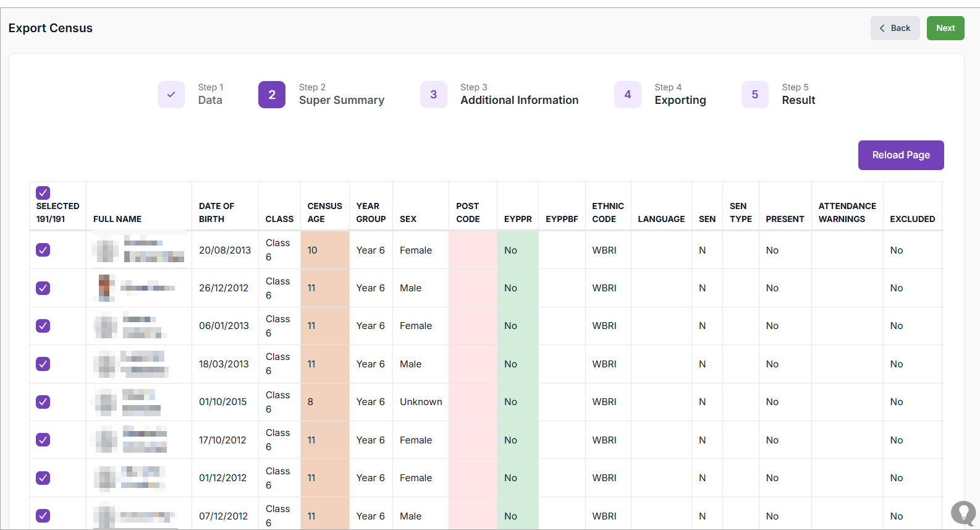The height and width of the screenshot is (530, 980).
Task: Click the pupil photo for 26/12/2012 row
Action: [106, 288]
